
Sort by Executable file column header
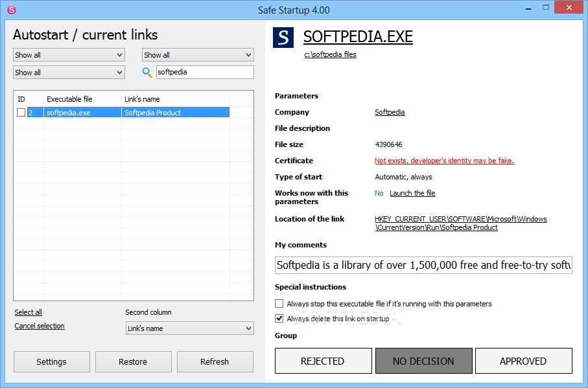[82, 99]
